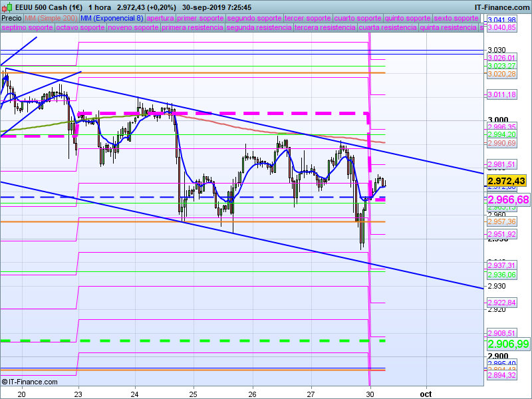
Task: Click the green 2.936,06 price tag
Action: pos(502,275)
